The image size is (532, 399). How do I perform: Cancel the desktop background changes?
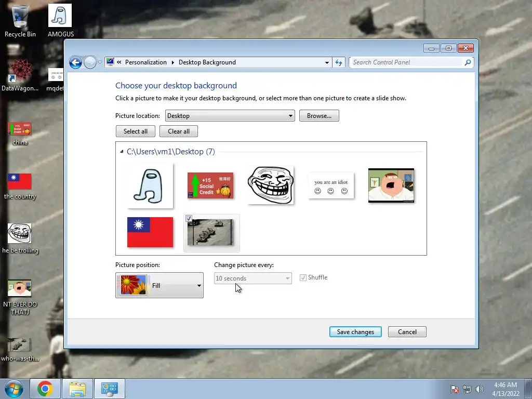(407, 332)
